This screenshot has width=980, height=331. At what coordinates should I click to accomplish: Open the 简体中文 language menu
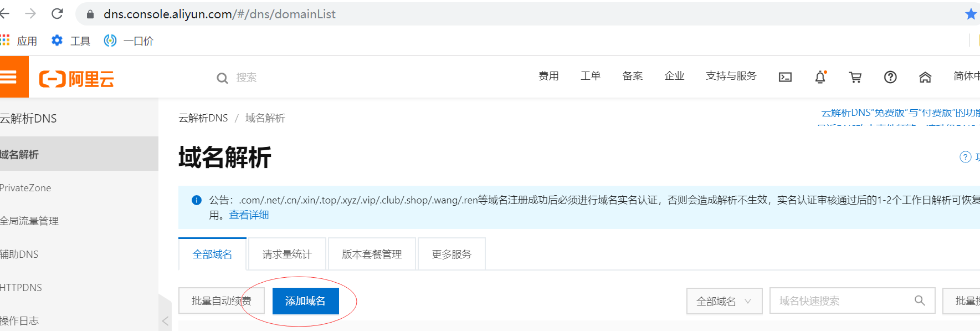tap(967, 76)
